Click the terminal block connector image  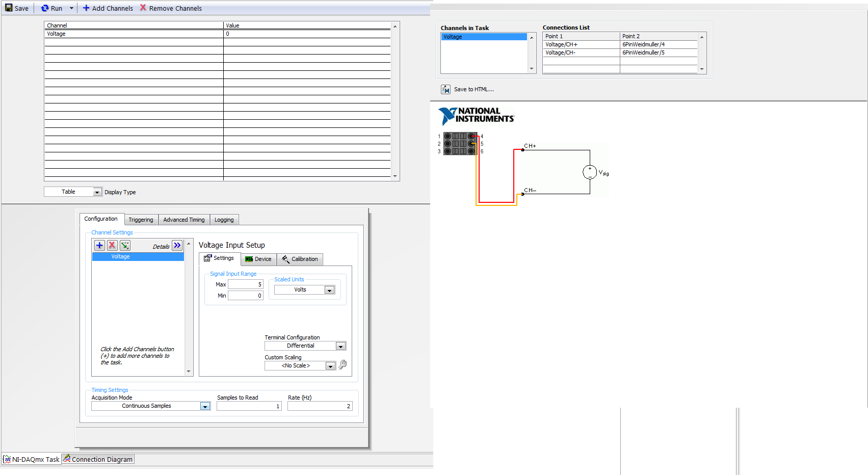pyautogui.click(x=460, y=144)
